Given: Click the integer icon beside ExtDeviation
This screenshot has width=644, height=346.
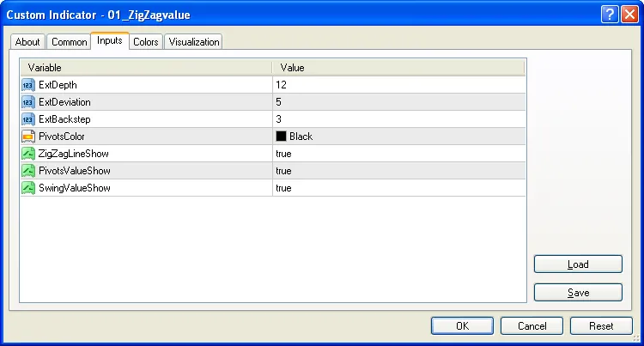Looking at the screenshot, I should click(x=28, y=102).
